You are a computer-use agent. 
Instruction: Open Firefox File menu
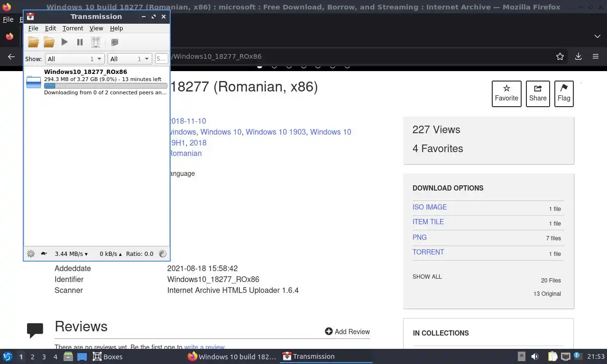pyautogui.click(x=8, y=19)
